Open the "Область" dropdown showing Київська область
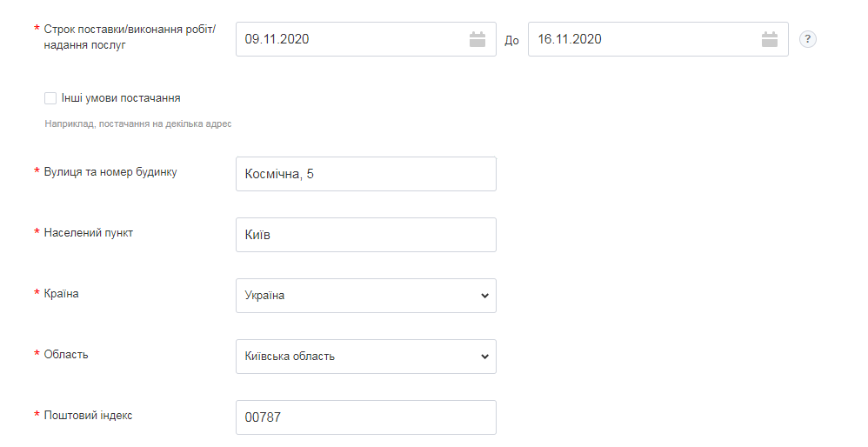Viewport: 868px width, 447px height. [x=365, y=357]
